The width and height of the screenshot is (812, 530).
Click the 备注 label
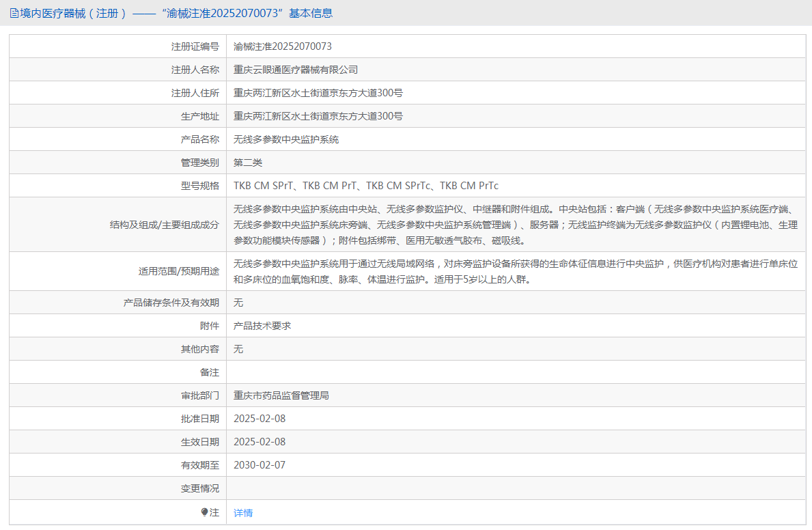(x=210, y=372)
